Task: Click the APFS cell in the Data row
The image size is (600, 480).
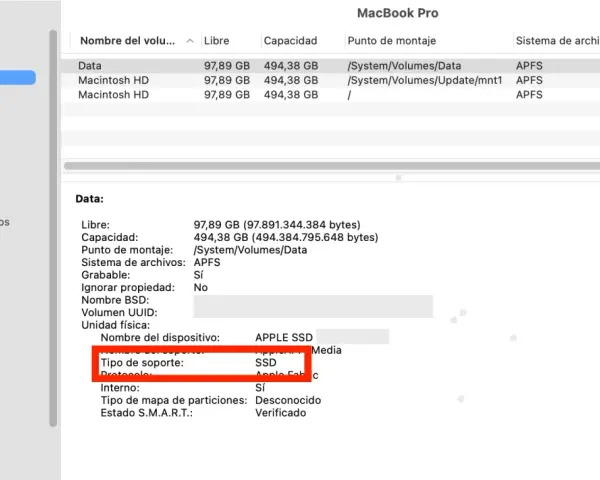Action: [x=529, y=66]
